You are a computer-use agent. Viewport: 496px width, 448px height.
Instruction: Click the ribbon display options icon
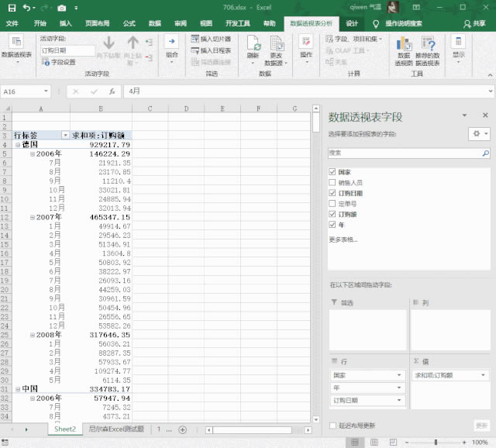(416, 8)
